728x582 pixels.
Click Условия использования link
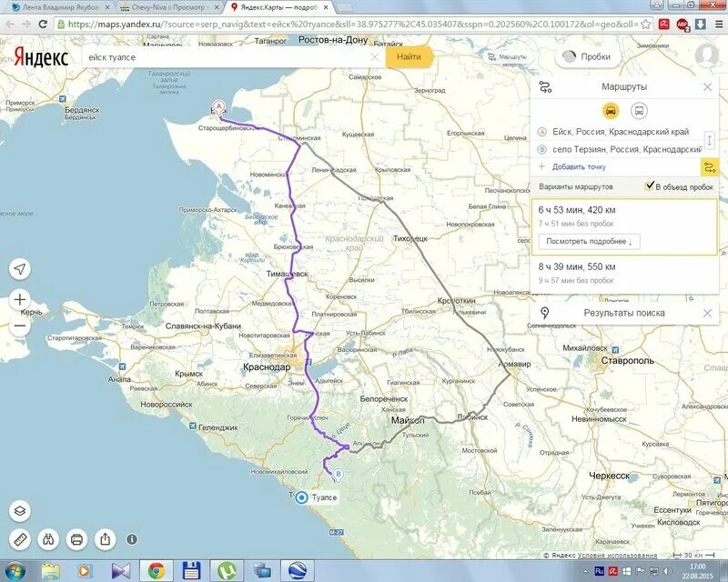[x=617, y=555]
